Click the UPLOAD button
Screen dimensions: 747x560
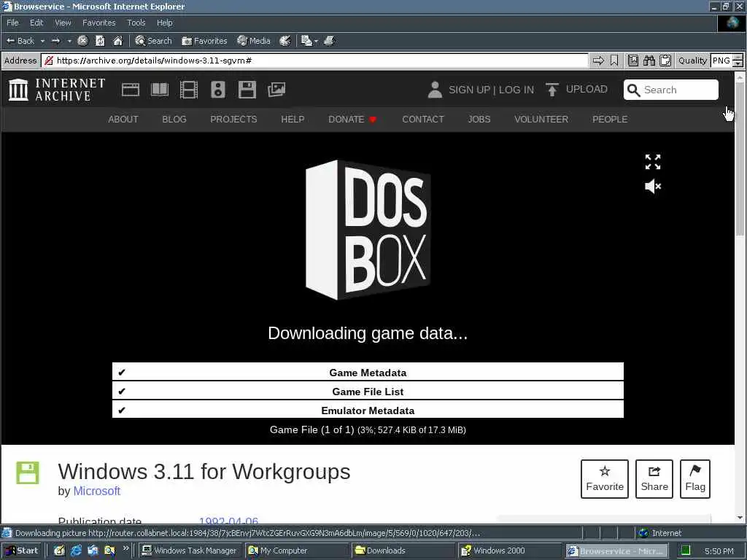pos(576,90)
